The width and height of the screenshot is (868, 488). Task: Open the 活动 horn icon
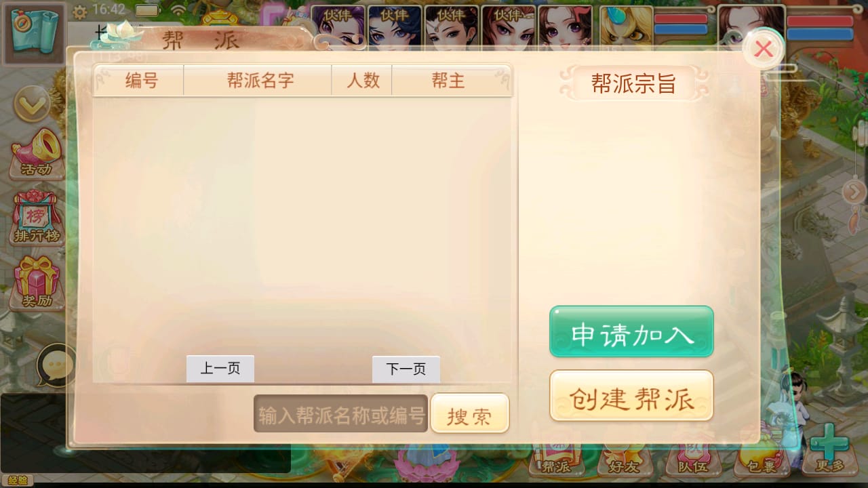(x=37, y=153)
